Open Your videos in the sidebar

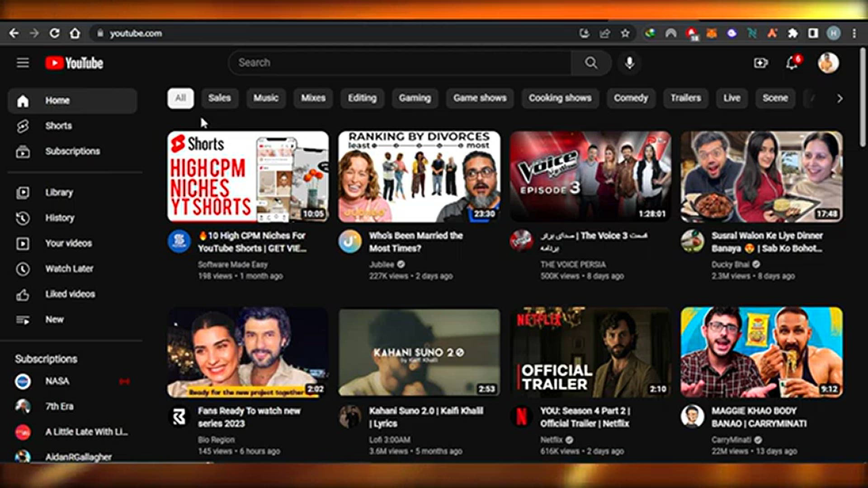tap(72, 243)
